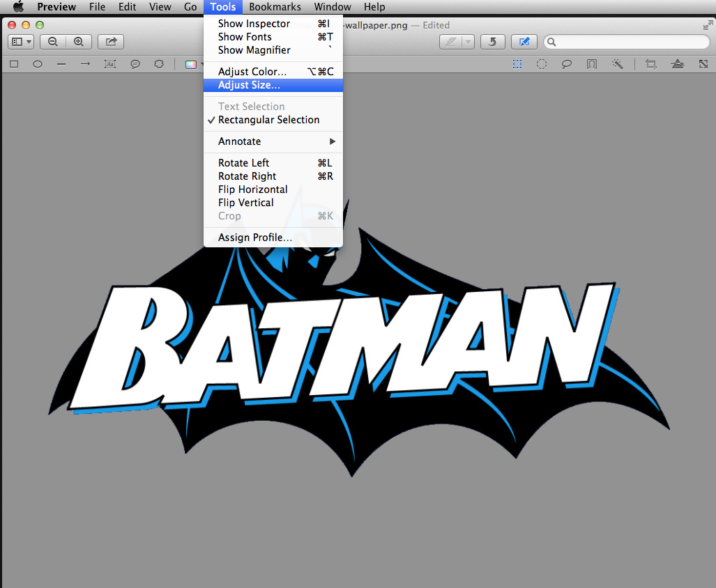Select the arrow annotation tool
This screenshot has height=588, width=716.
[x=85, y=64]
